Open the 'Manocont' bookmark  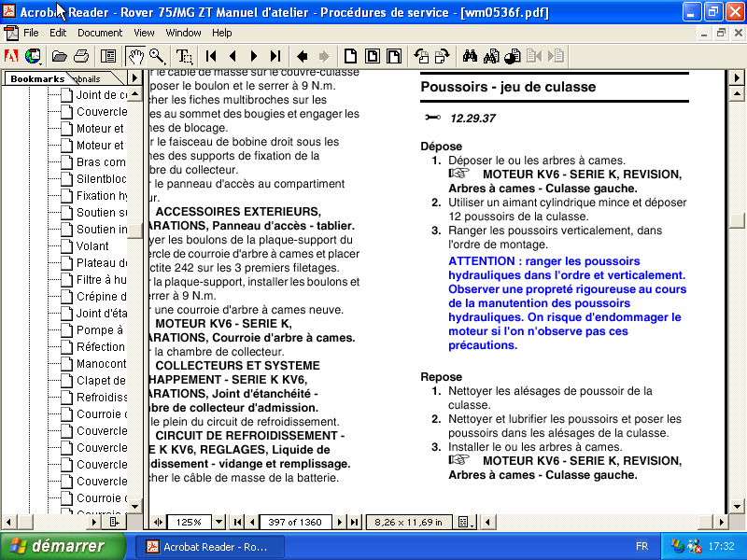[x=101, y=363]
